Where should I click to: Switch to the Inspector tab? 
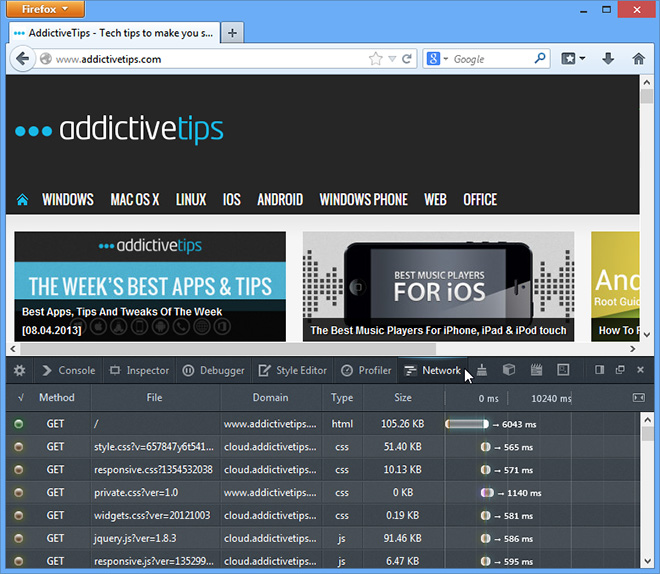pos(139,370)
